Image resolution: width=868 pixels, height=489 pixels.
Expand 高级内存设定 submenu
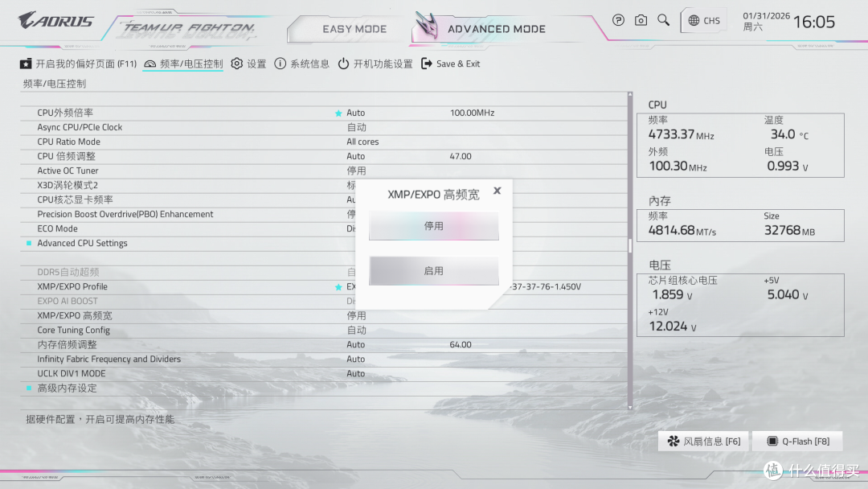(67, 388)
